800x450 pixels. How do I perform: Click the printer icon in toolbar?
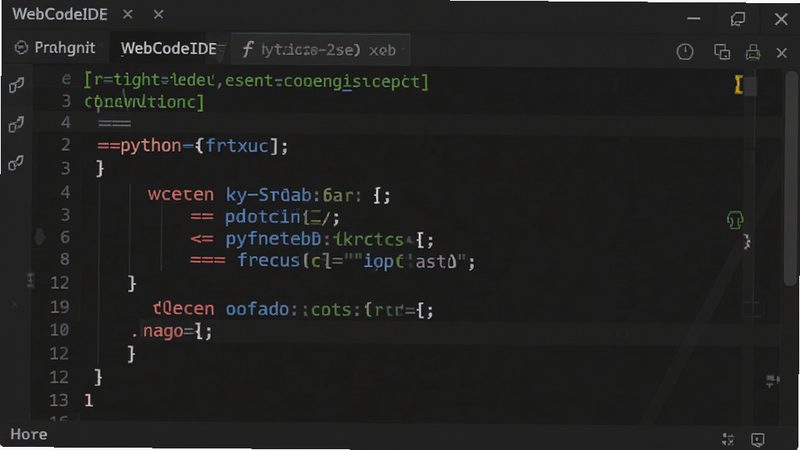click(x=753, y=52)
